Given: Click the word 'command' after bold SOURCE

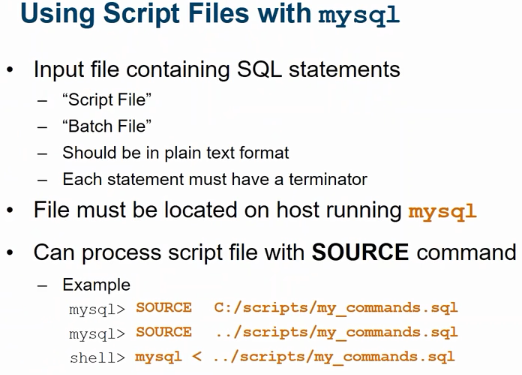Looking at the screenshot, I should [x=467, y=252].
